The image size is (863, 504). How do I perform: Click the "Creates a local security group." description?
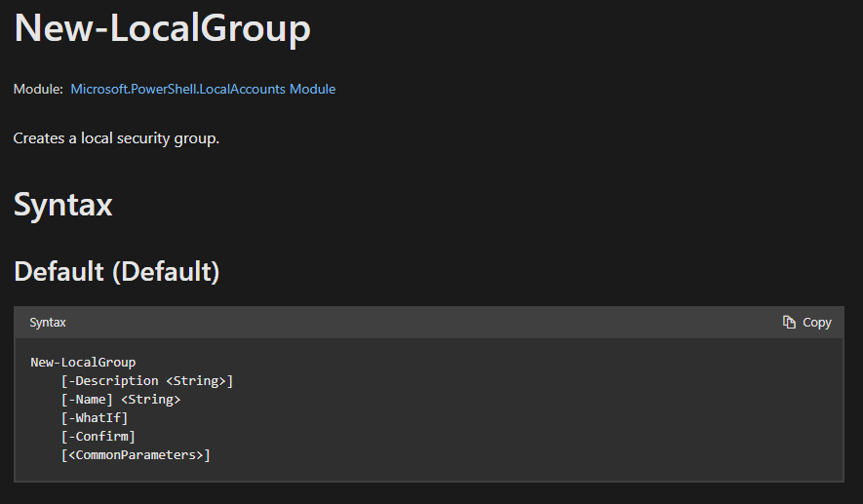[117, 138]
